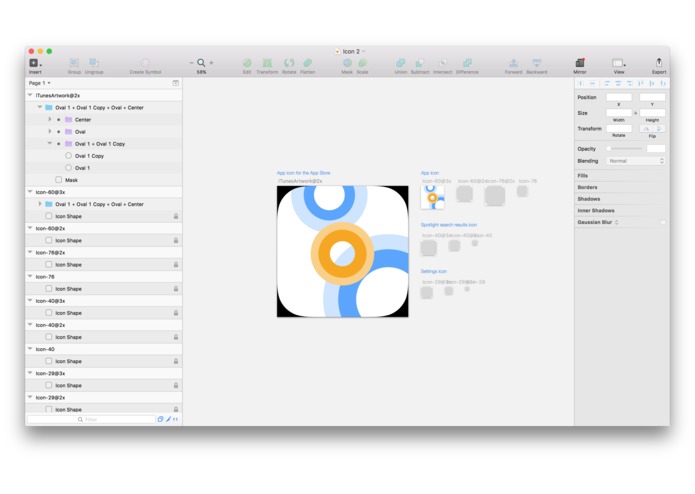Toggle the pages list icon beside Page 1
This screenshot has width=695, height=494.
176,83
